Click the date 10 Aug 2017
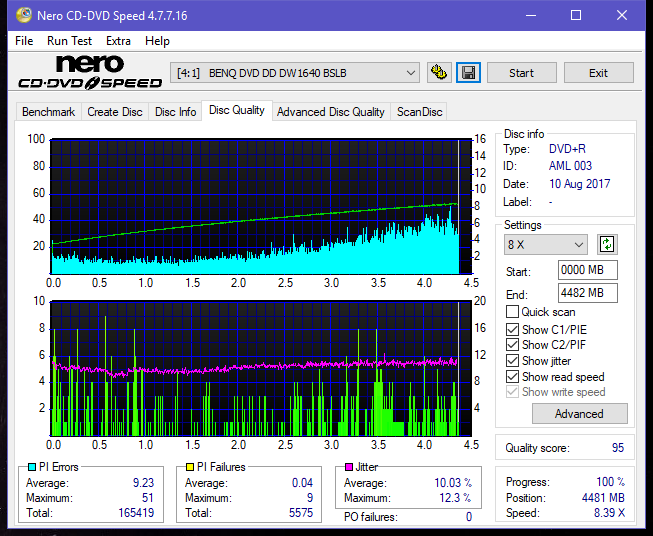Image resolution: width=653 pixels, height=536 pixels. [x=580, y=184]
